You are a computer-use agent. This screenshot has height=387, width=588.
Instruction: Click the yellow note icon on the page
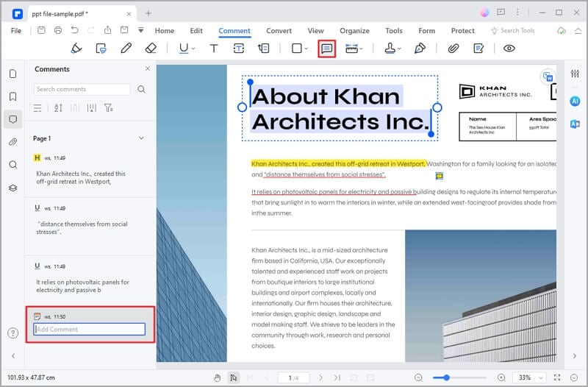[439, 176]
